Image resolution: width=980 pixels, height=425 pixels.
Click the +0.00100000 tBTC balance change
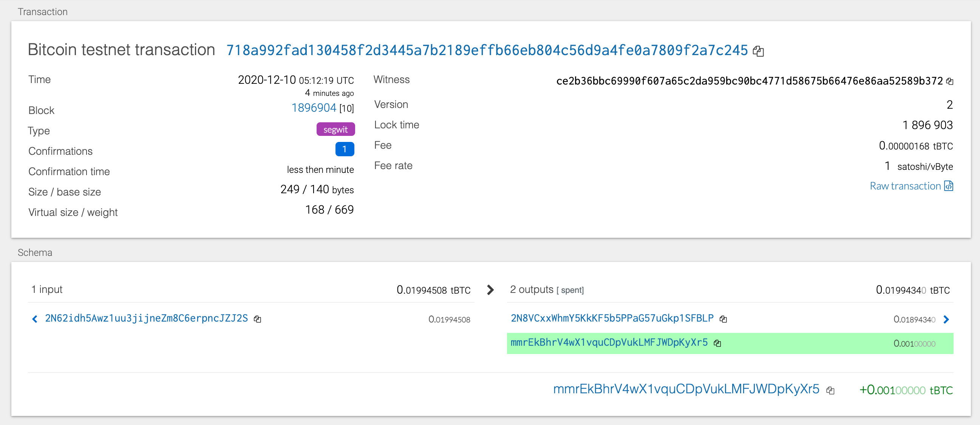(x=906, y=390)
